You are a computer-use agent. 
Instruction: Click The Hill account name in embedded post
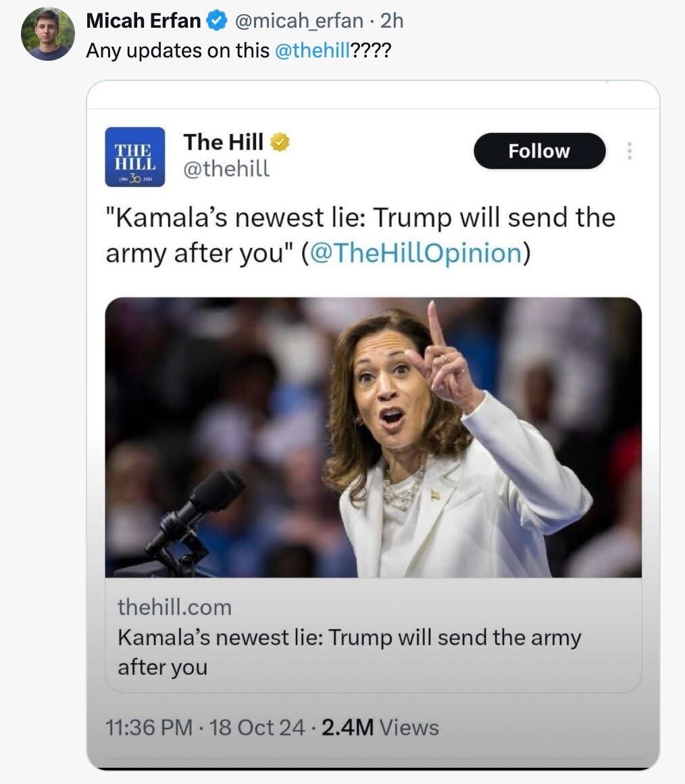pos(223,142)
